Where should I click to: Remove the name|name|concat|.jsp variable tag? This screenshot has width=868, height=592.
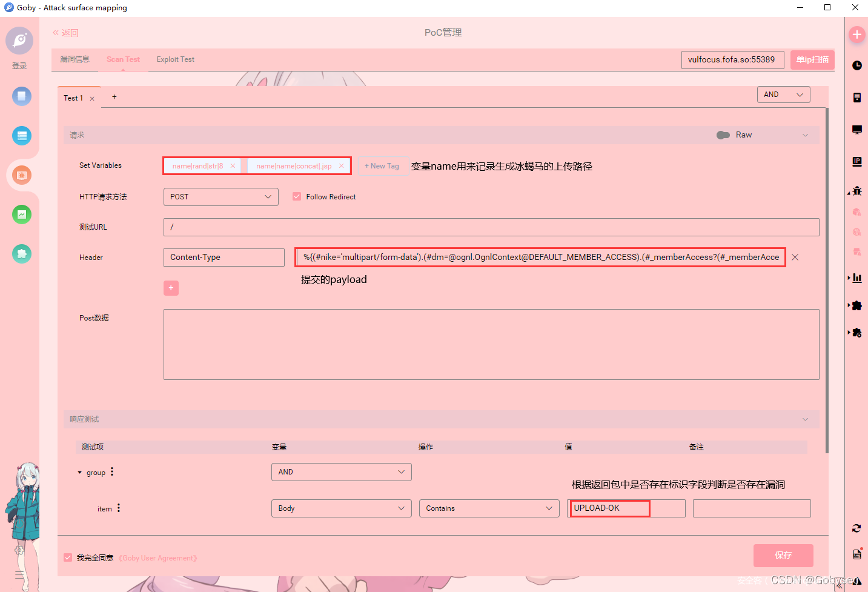click(342, 165)
